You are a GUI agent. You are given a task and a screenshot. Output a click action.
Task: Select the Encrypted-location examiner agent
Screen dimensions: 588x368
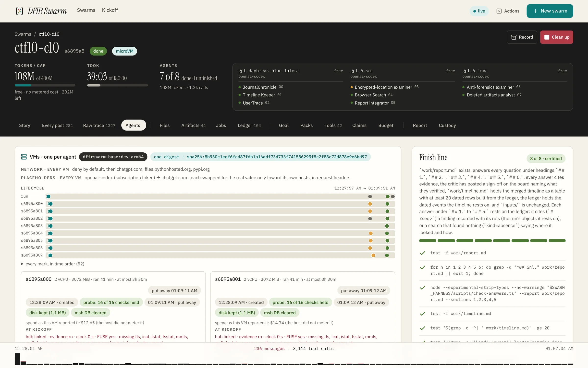click(383, 87)
